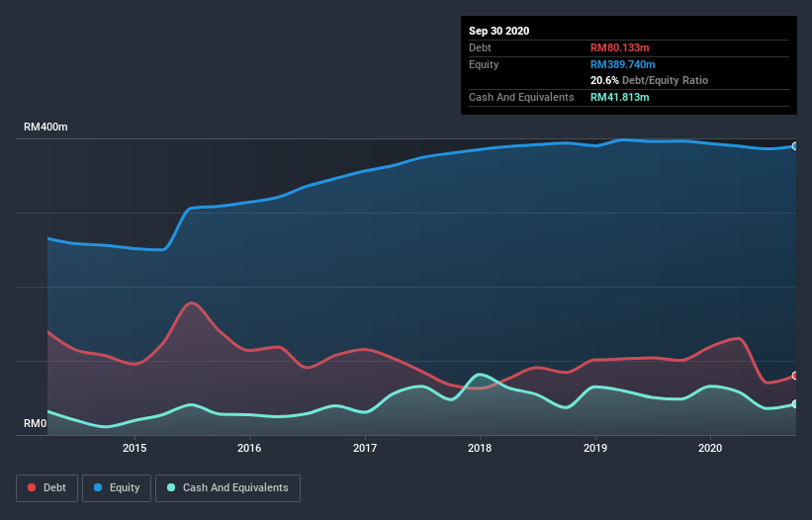Click the 2015 x-axis label

coord(135,448)
